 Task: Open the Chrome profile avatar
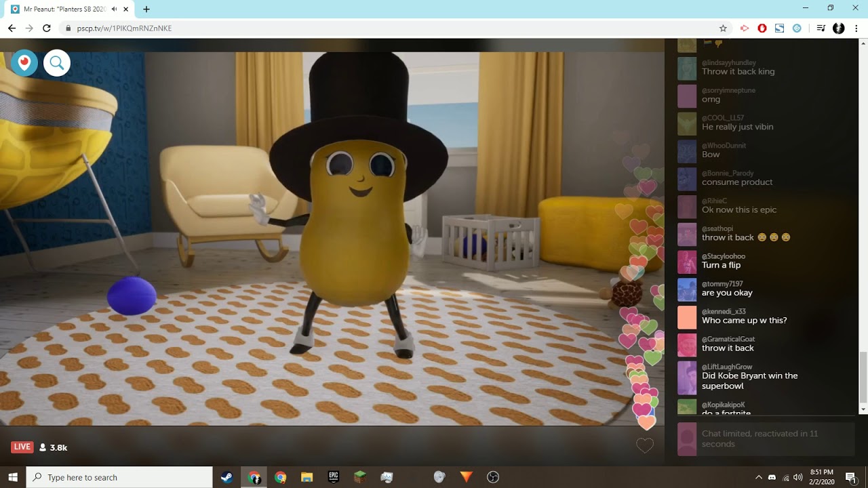(x=839, y=28)
